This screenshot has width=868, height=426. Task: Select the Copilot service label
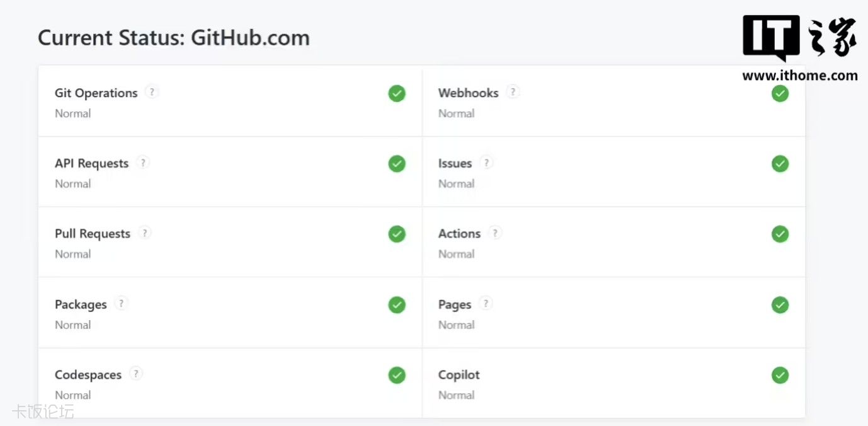(459, 375)
